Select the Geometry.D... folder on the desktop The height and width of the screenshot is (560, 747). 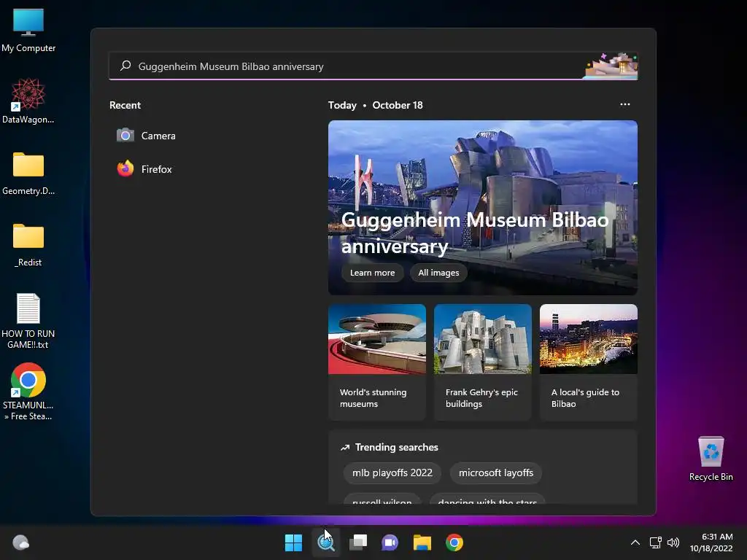coord(28,173)
